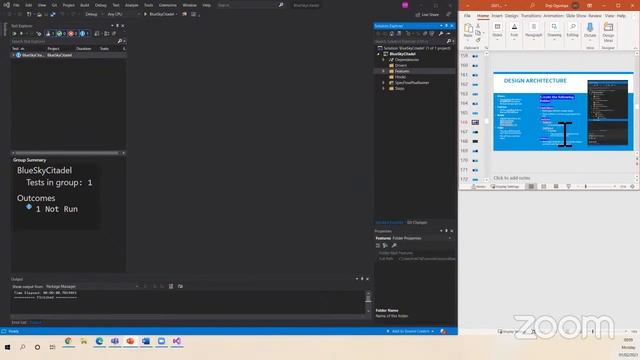
Task: Toggle auto-hide pin on Output panel
Action: coord(362,279)
